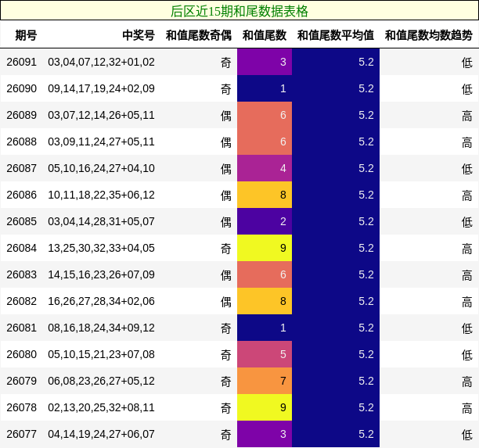Select period number 26084

click(x=21, y=248)
